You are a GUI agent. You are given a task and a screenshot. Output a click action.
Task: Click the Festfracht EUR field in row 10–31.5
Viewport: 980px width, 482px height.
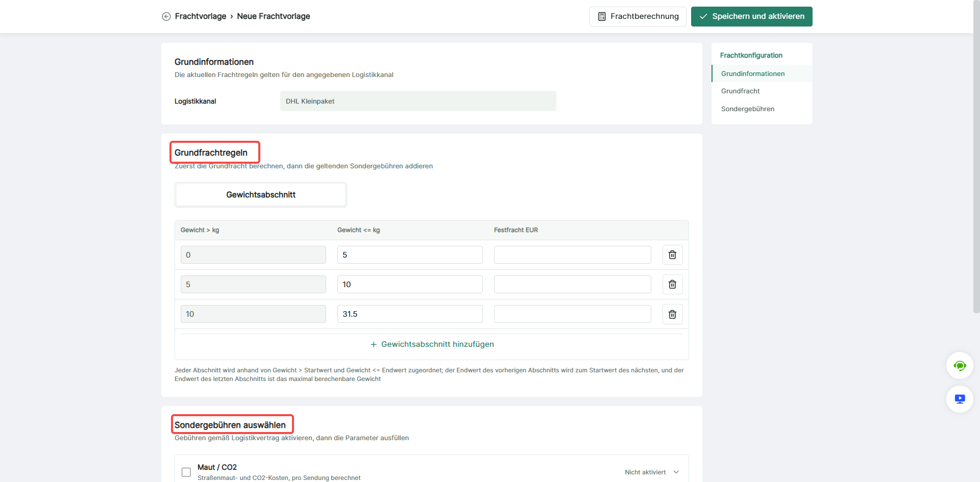(x=573, y=314)
